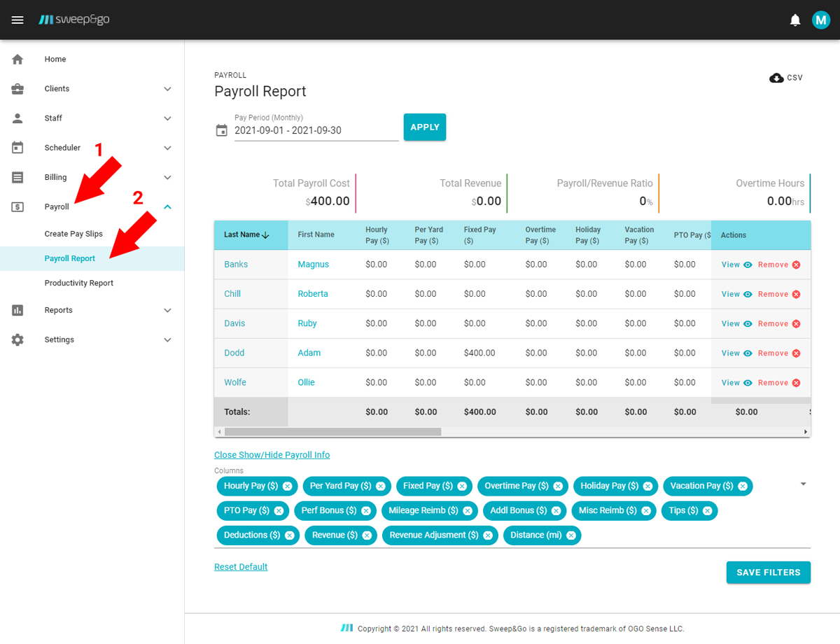Screen dimensions: 840x644
Task: Collapse the Payroll sidebar section
Action: [x=167, y=206]
